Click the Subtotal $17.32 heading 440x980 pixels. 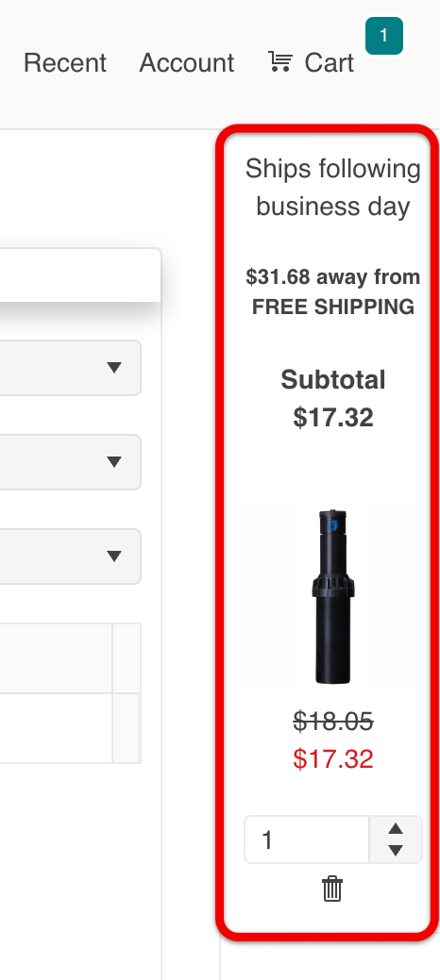(x=333, y=398)
